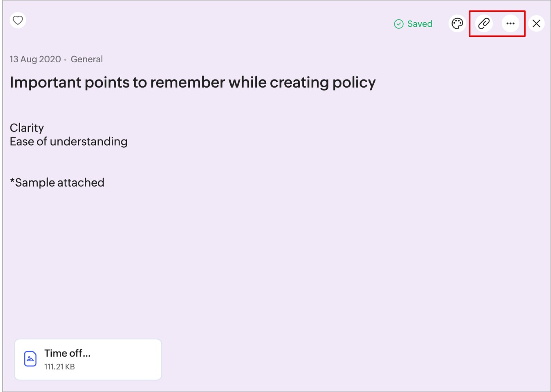Click the separator dot between date and General
The width and height of the screenshot is (551, 392).
click(x=65, y=60)
